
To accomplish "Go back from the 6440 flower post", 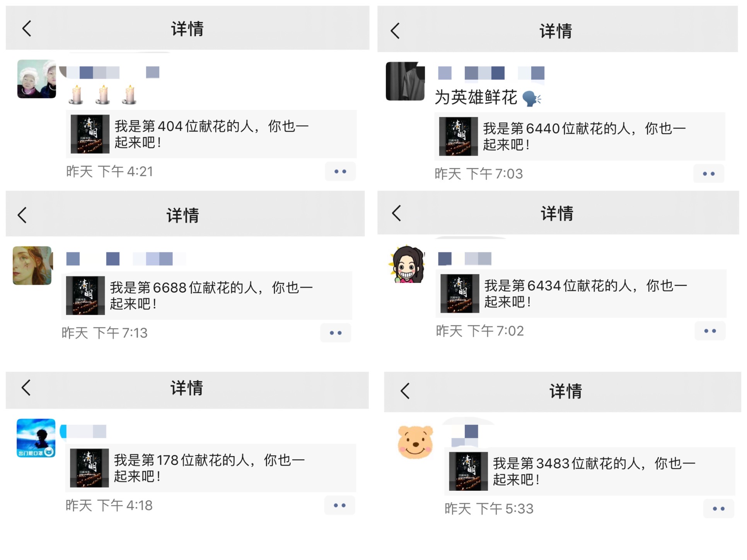I will coord(395,31).
